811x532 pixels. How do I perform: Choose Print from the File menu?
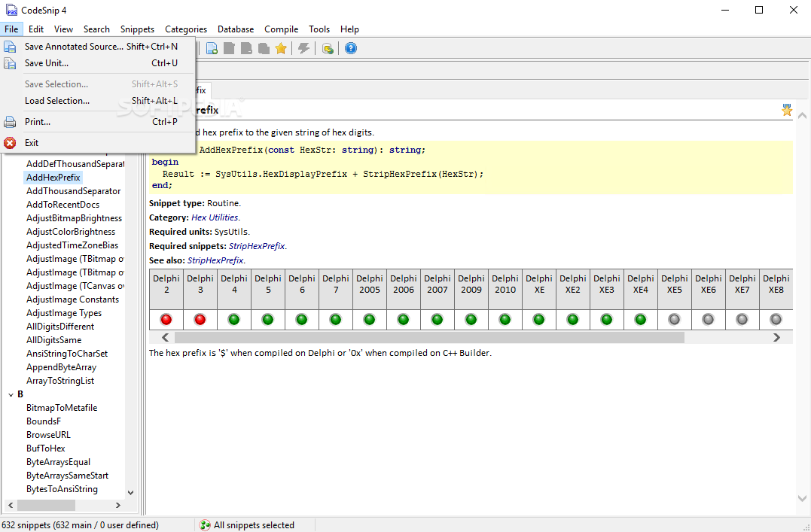coord(99,122)
